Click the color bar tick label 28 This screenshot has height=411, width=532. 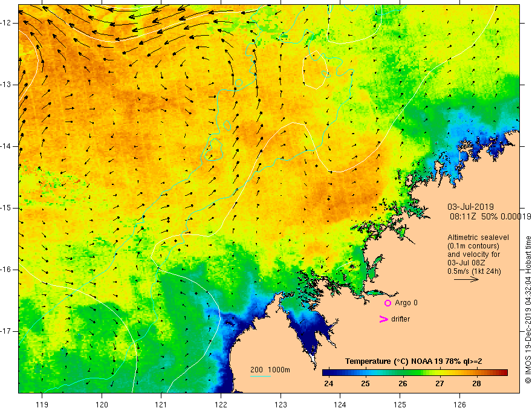(x=476, y=384)
